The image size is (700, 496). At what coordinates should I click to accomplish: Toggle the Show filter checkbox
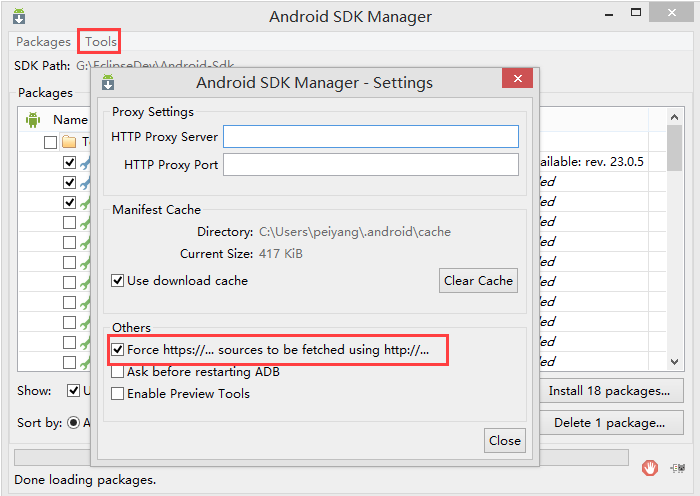[73, 390]
